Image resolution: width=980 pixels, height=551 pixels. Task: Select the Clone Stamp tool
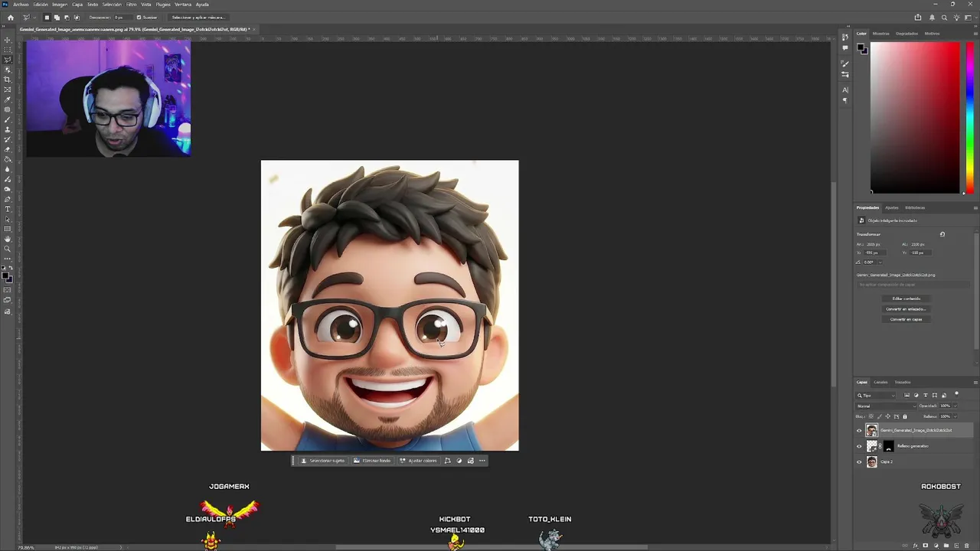pyautogui.click(x=8, y=129)
